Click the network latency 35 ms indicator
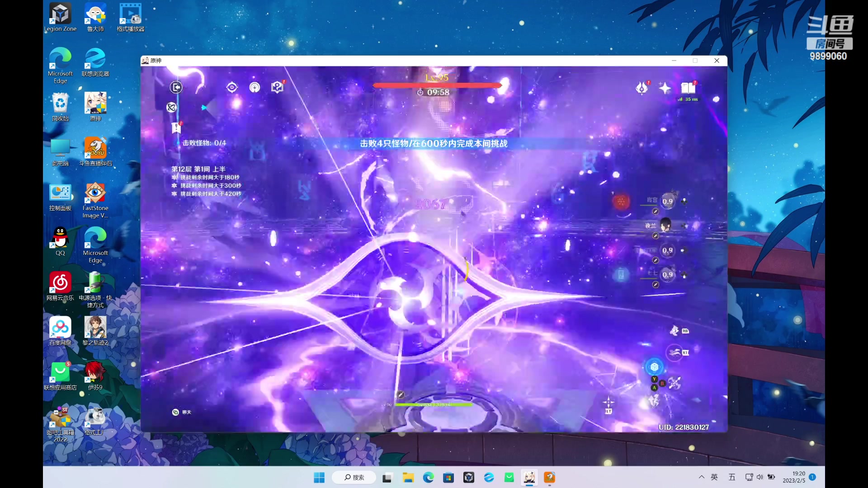Viewport: 868px width, 488px height. click(x=688, y=99)
